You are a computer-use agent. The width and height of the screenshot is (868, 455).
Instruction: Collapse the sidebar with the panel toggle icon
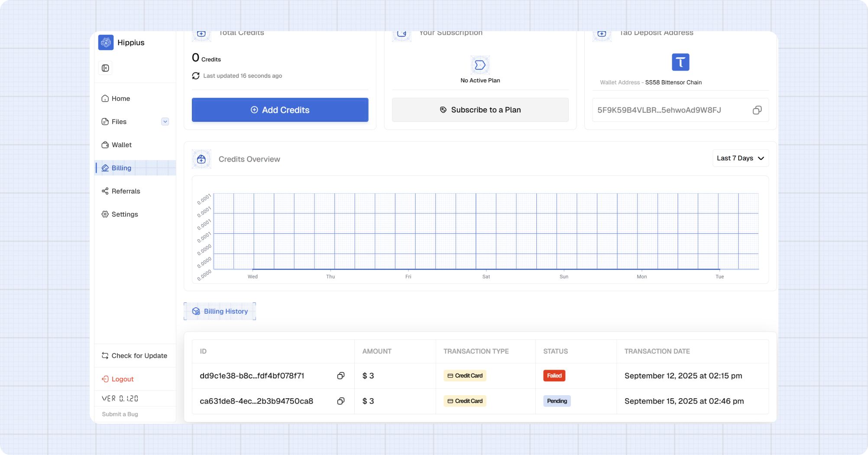coord(105,68)
